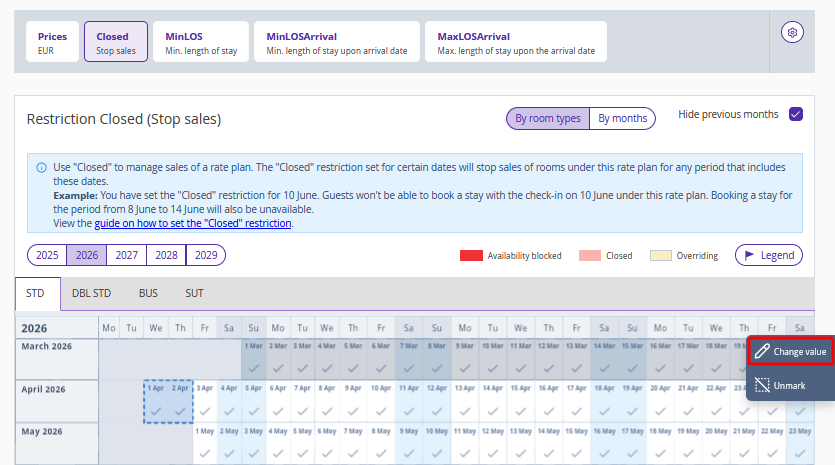Select year 2025
The width and height of the screenshot is (835, 465).
pos(47,255)
